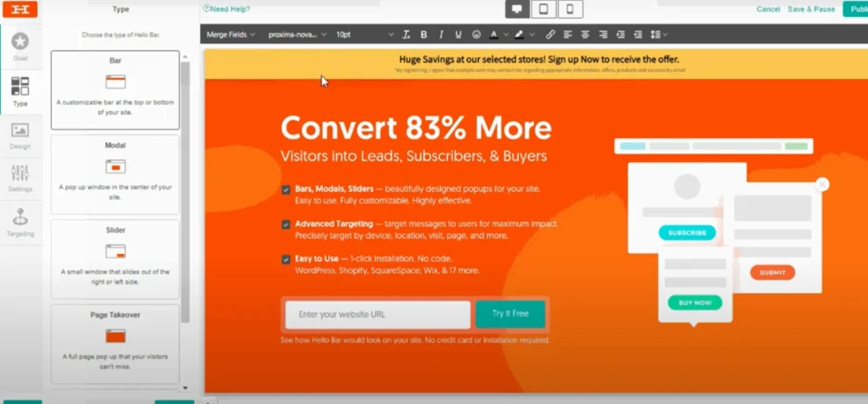Insert a link with chain icon
The height and width of the screenshot is (404, 868).
[549, 35]
